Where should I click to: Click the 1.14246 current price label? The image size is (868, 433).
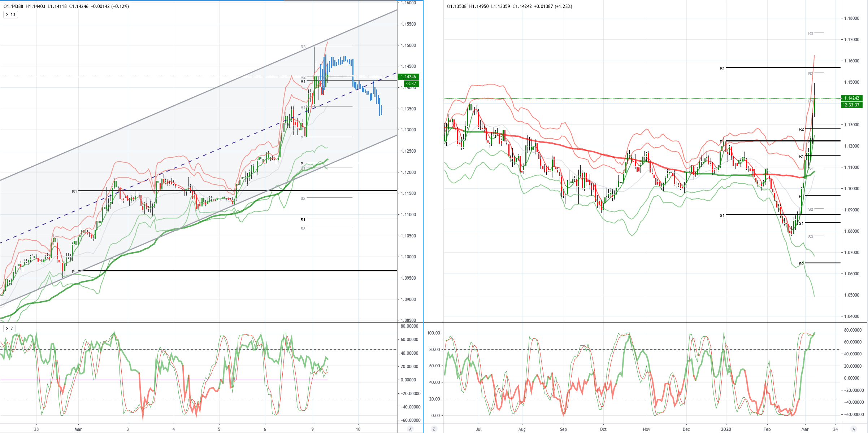click(x=408, y=77)
